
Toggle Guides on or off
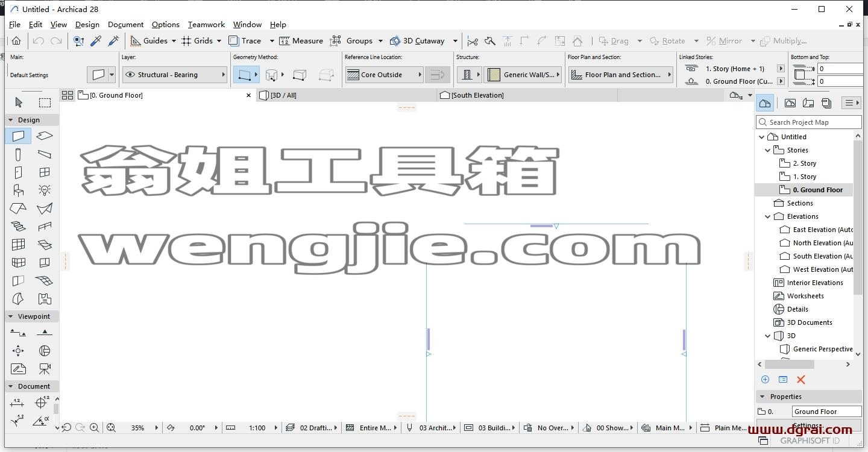tap(149, 41)
